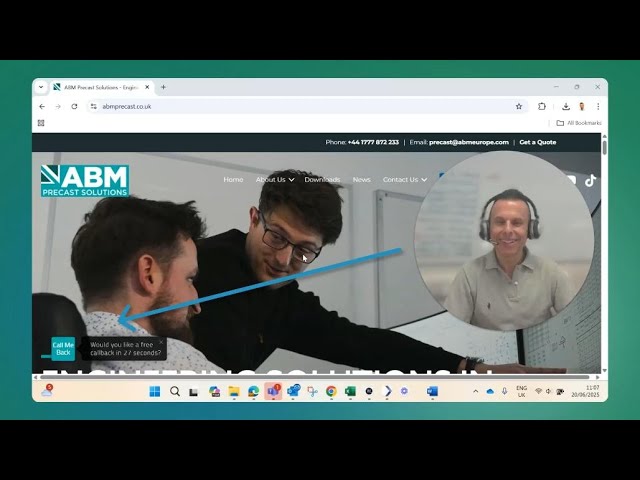
Task: Click the ABM Precast Solutions logo
Action: pos(85,181)
